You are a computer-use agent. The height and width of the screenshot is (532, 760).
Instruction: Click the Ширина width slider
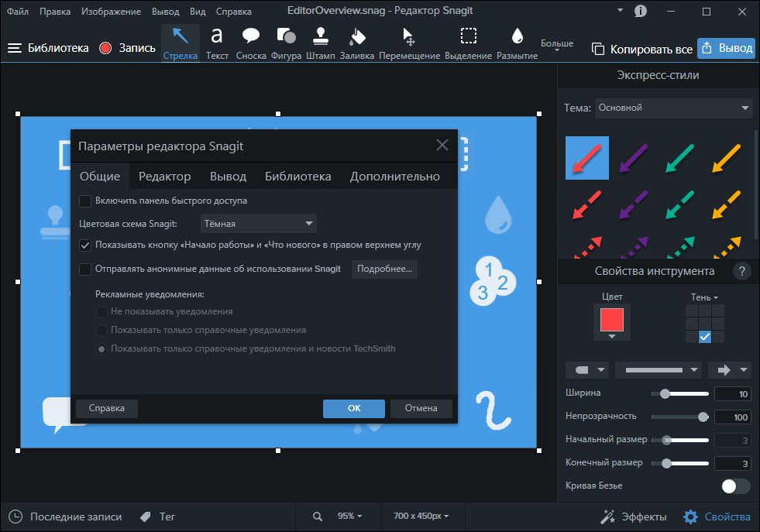tap(680, 394)
